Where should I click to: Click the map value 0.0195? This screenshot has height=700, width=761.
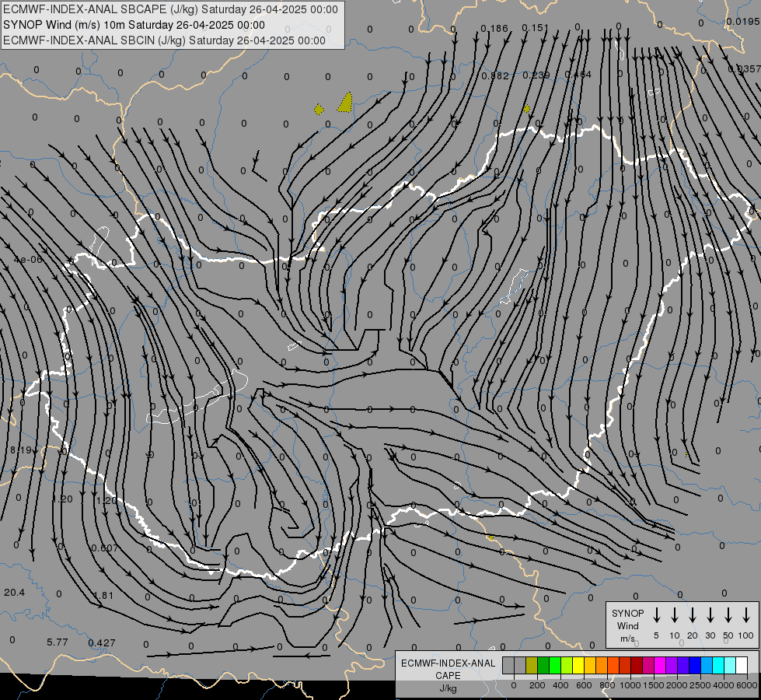pyautogui.click(x=743, y=21)
